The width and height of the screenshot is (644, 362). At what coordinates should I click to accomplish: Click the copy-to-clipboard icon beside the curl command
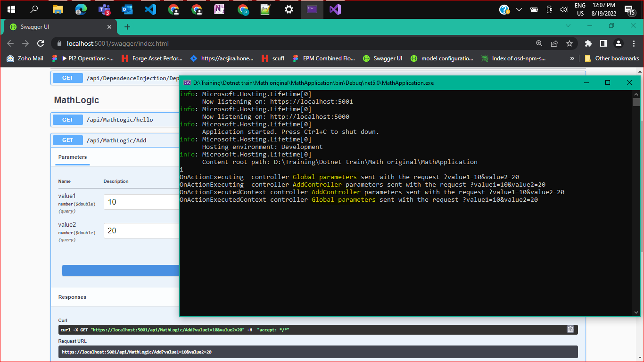pos(570,329)
